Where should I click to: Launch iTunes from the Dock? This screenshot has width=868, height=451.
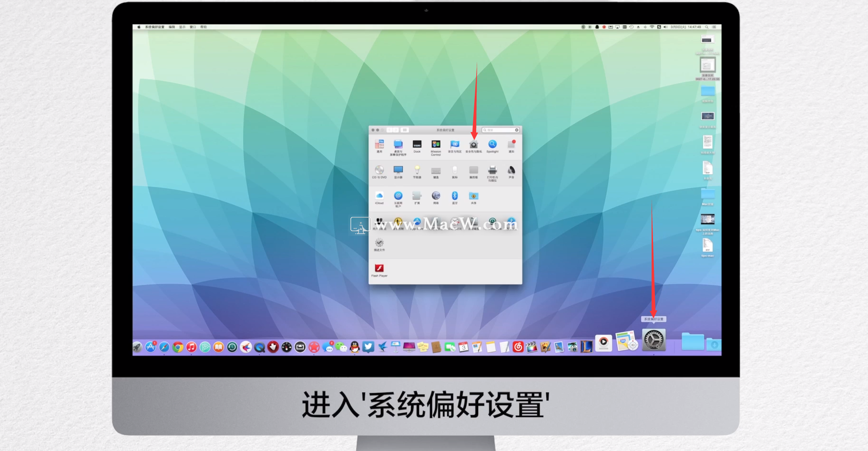click(x=191, y=347)
